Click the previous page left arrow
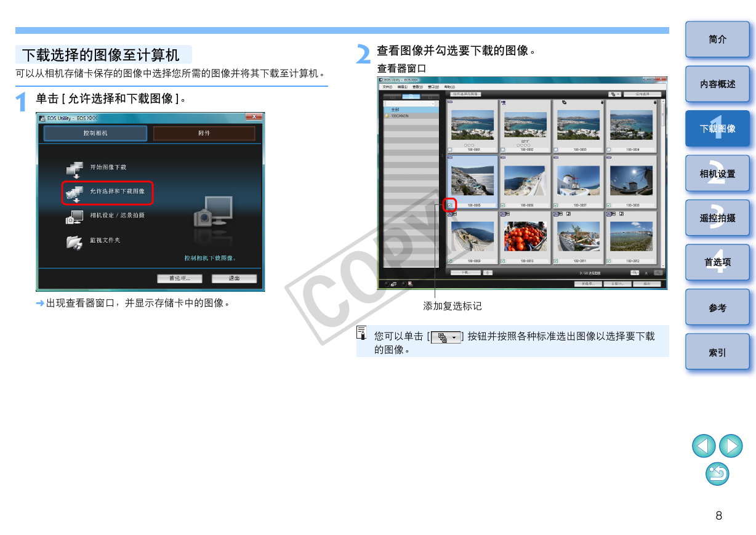Viewport: 756px width, 535px height. [704, 446]
